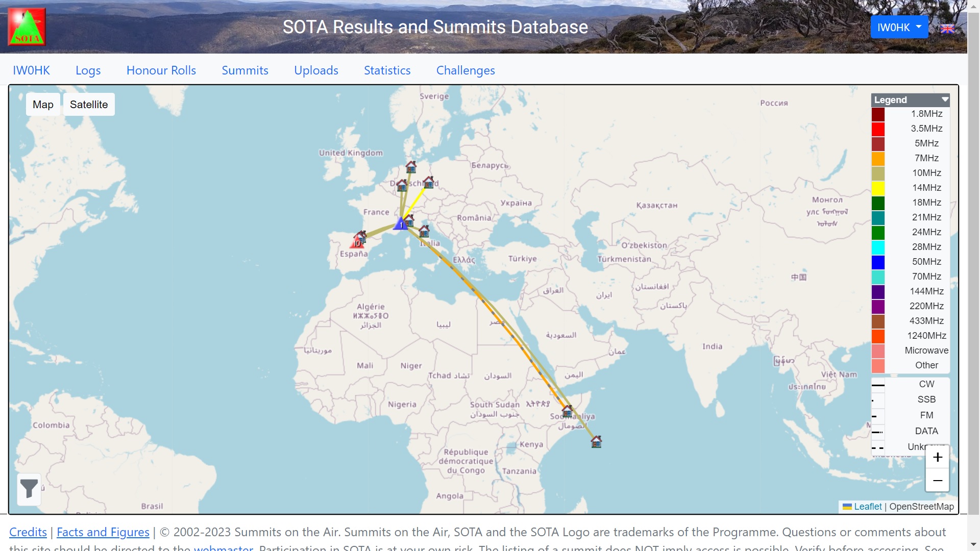This screenshot has width=980, height=551.
Task: Follow the Facts and Figures link
Action: click(x=103, y=532)
